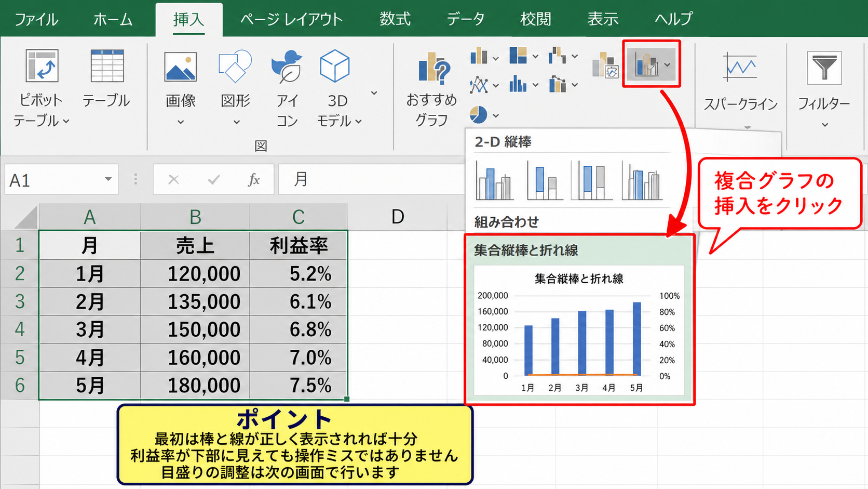The width and height of the screenshot is (868, 489).
Task: Open the pie chart insert icon
Action: pyautogui.click(x=478, y=115)
